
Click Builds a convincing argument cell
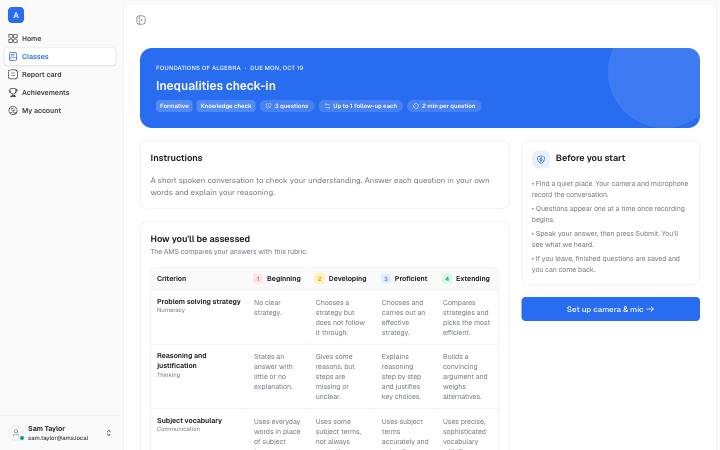pyautogui.click(x=465, y=377)
